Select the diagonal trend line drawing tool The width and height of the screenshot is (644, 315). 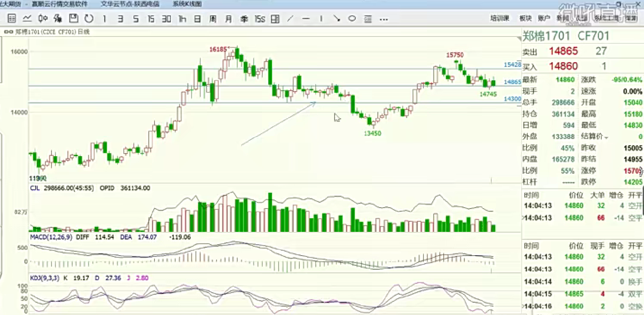290,18
